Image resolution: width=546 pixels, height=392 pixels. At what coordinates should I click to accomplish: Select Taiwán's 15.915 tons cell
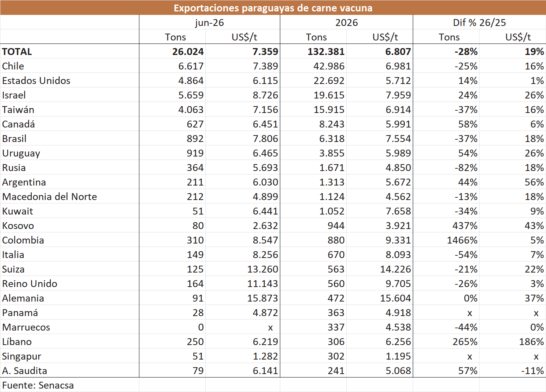329,110
